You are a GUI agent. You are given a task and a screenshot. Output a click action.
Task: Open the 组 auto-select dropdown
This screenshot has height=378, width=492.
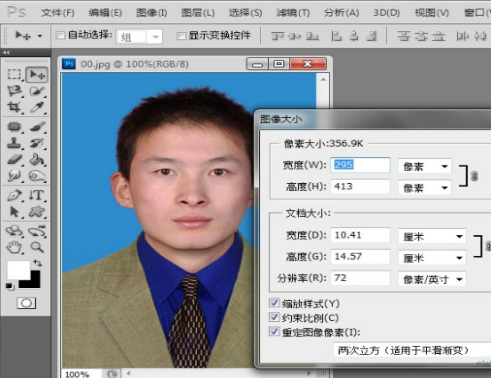[139, 37]
